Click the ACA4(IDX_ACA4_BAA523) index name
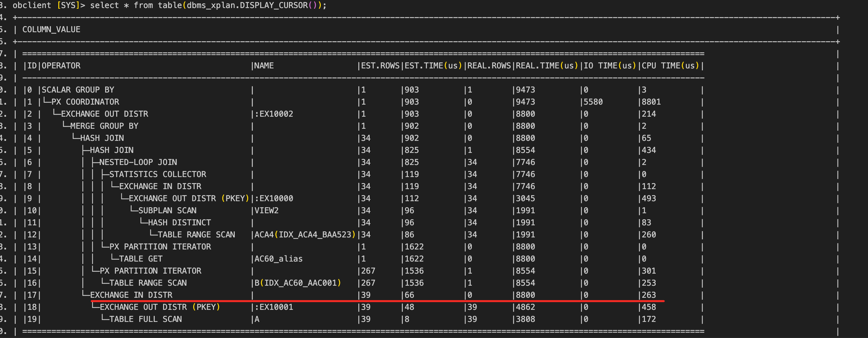The width and height of the screenshot is (868, 338). coord(305,235)
